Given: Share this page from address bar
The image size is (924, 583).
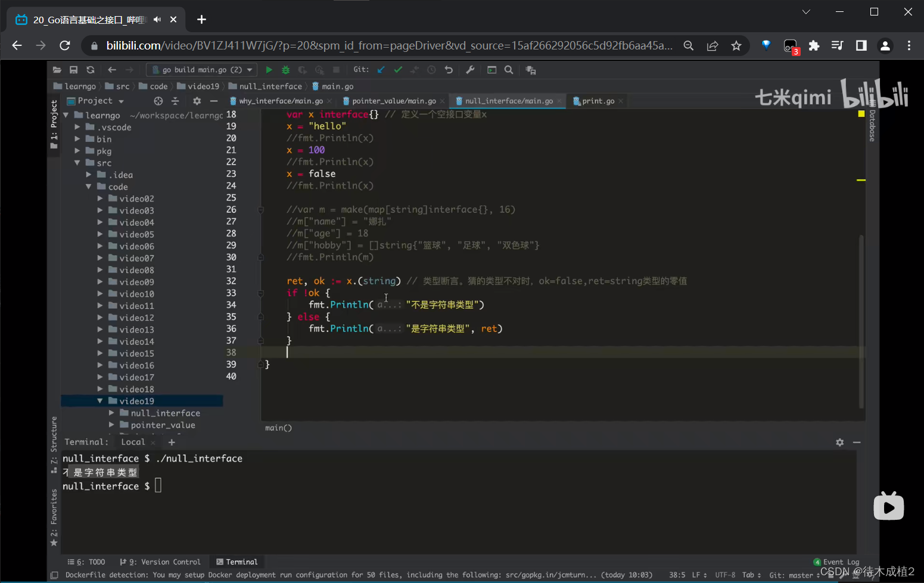Looking at the screenshot, I should coord(713,46).
